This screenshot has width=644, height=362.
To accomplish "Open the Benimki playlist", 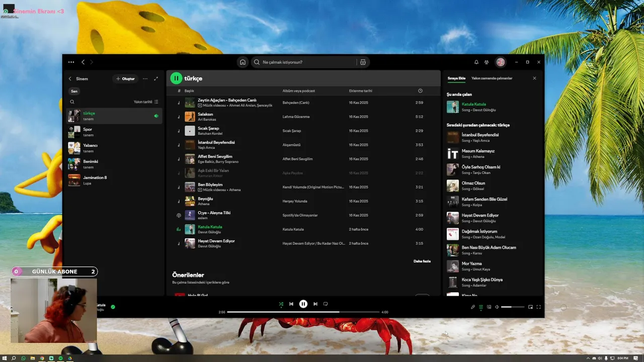I will [x=114, y=164].
